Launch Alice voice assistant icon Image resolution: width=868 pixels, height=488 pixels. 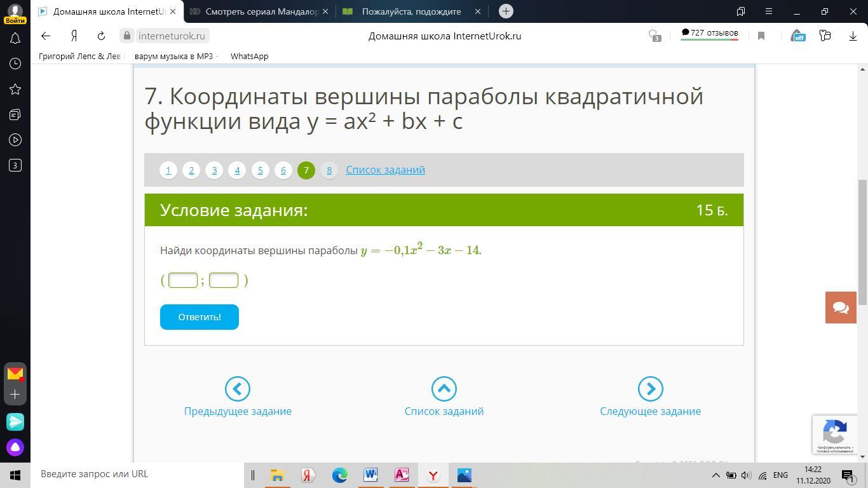[15, 447]
